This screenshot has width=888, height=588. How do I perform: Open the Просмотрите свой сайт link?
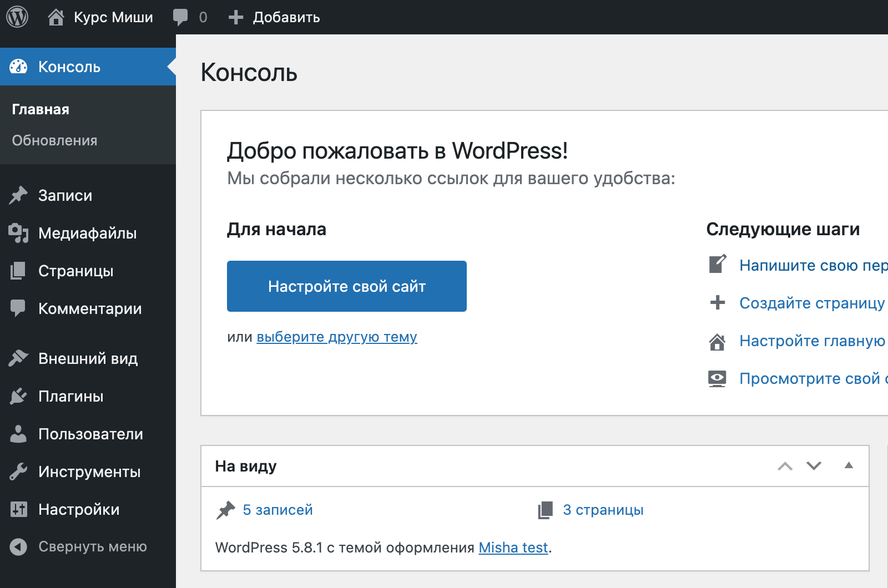pos(814,378)
